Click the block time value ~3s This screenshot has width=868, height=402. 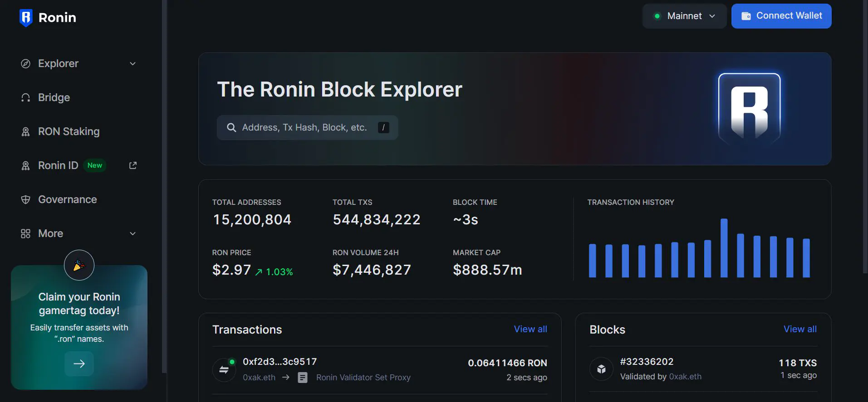click(x=466, y=220)
